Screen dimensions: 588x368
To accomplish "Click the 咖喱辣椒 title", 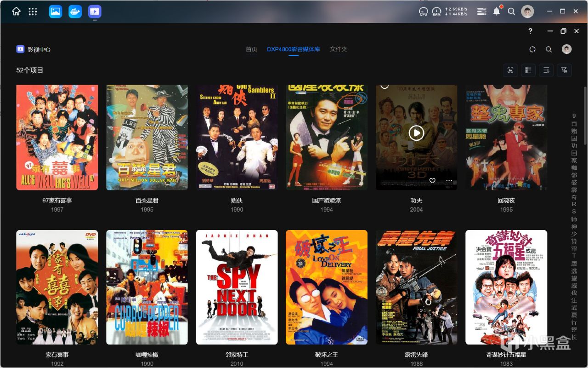I will [147, 355].
